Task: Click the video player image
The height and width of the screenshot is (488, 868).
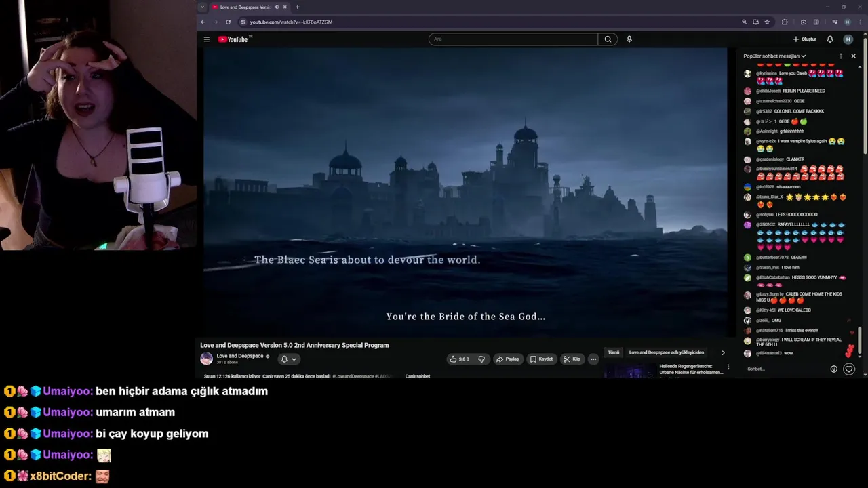Action: coord(465,192)
